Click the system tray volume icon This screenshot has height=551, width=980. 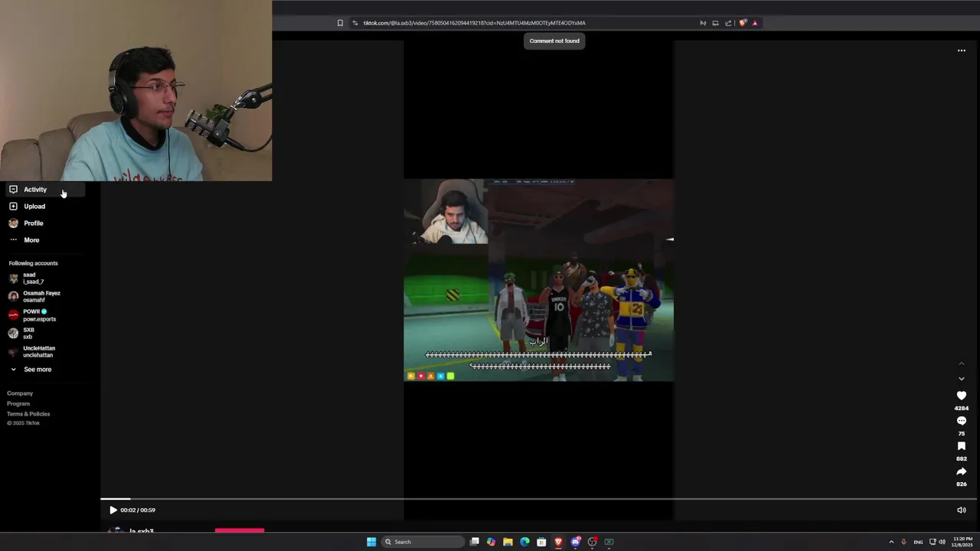point(942,542)
